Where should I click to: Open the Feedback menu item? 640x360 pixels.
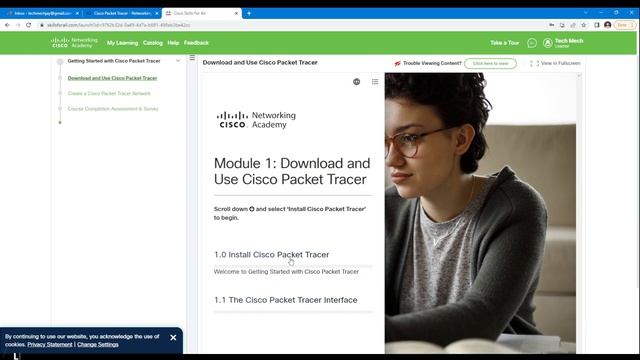(x=196, y=42)
